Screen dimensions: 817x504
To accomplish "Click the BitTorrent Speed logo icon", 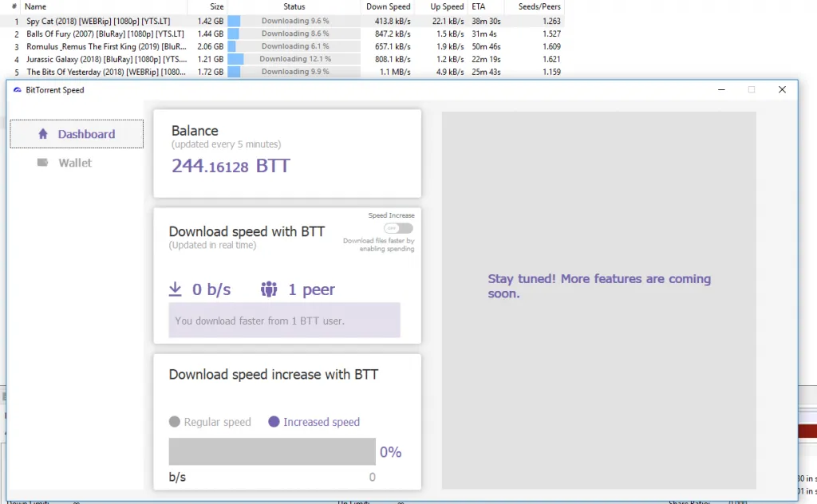I will click(x=18, y=89).
